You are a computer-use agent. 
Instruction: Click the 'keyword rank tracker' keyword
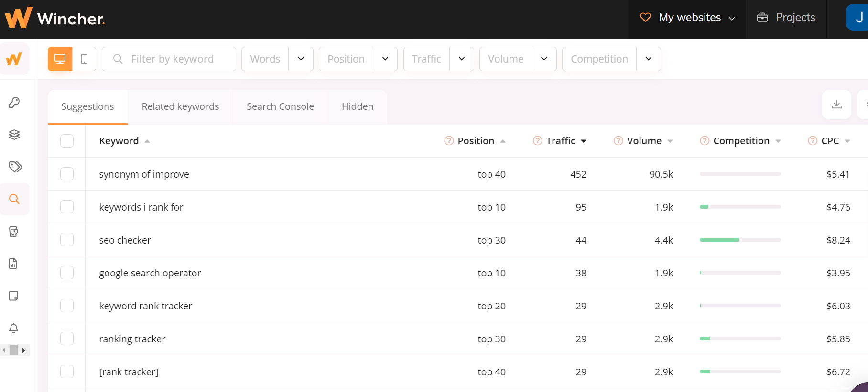pos(145,306)
